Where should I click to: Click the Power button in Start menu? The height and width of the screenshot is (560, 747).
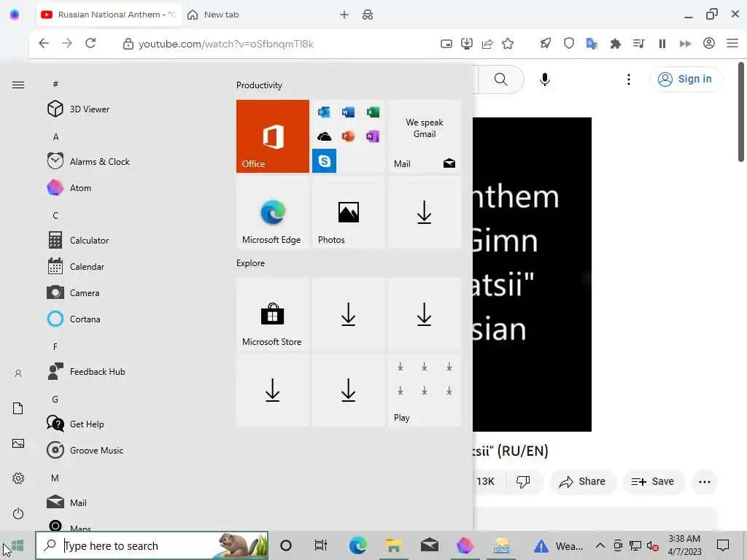[x=18, y=513]
